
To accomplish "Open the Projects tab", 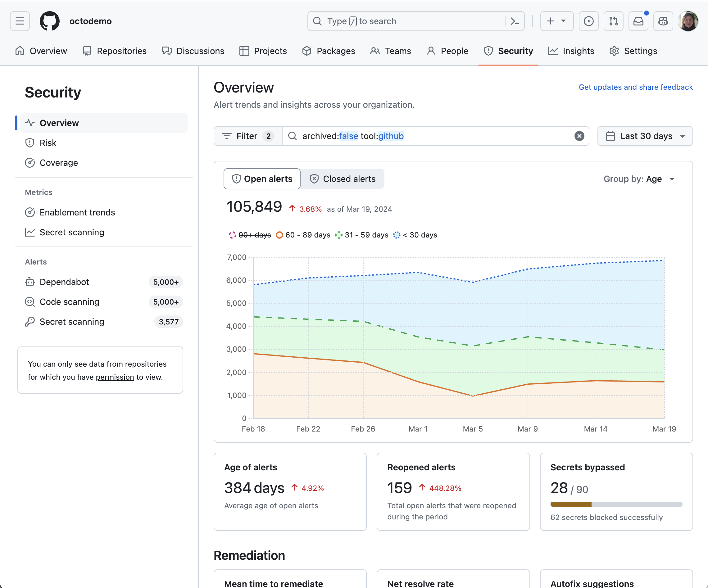I will tap(263, 51).
